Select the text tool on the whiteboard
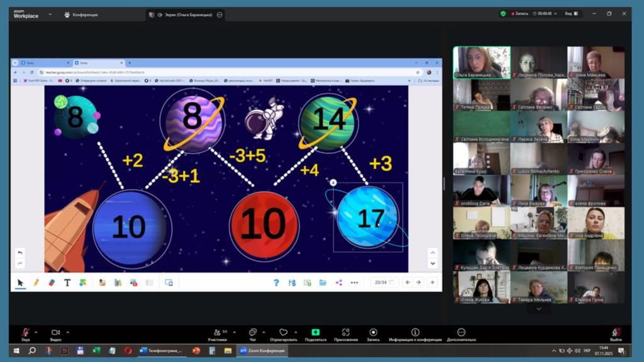The width and height of the screenshot is (644, 362). 67,283
